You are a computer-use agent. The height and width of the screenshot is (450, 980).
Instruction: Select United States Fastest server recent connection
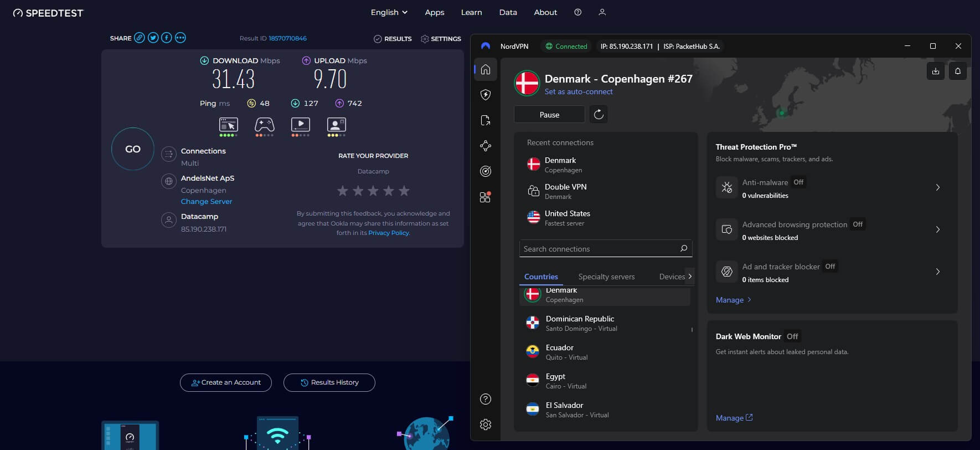tap(606, 218)
